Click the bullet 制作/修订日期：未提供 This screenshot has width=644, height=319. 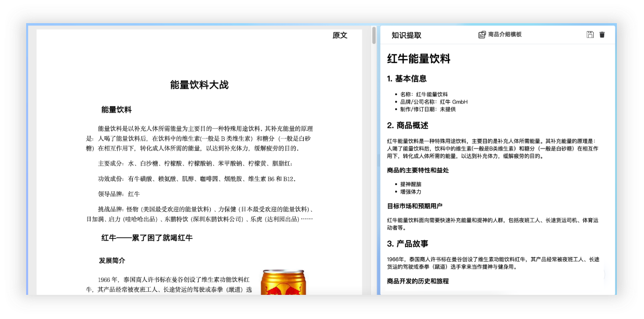tap(428, 109)
